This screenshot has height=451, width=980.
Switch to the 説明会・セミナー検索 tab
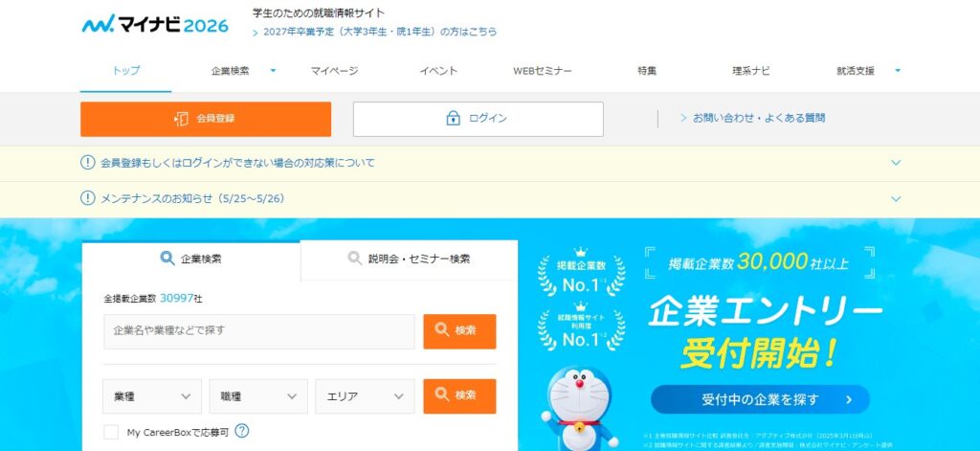[x=410, y=259]
